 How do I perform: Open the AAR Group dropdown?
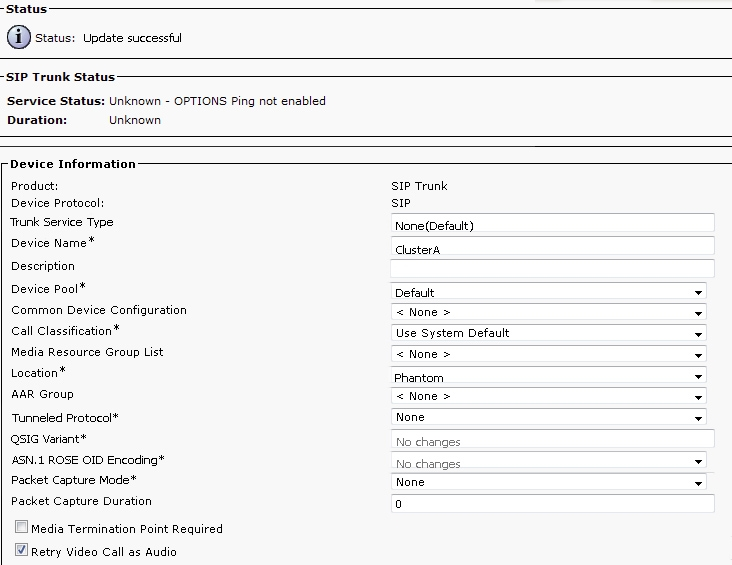549,397
